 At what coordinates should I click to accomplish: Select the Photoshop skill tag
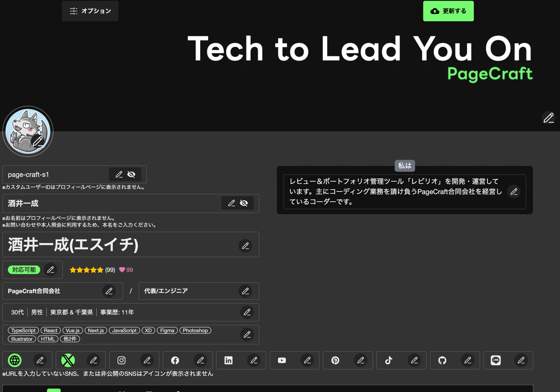(x=195, y=330)
